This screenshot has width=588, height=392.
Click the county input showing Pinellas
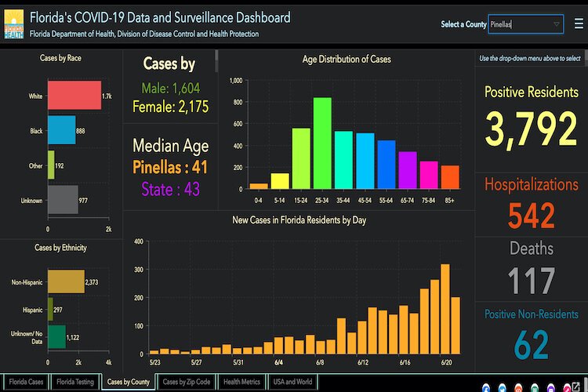[525, 24]
